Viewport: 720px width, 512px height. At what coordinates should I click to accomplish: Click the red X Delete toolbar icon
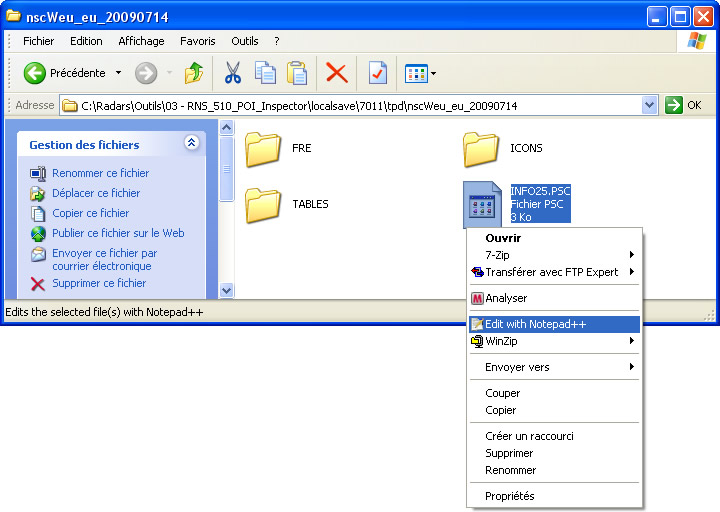(337, 73)
